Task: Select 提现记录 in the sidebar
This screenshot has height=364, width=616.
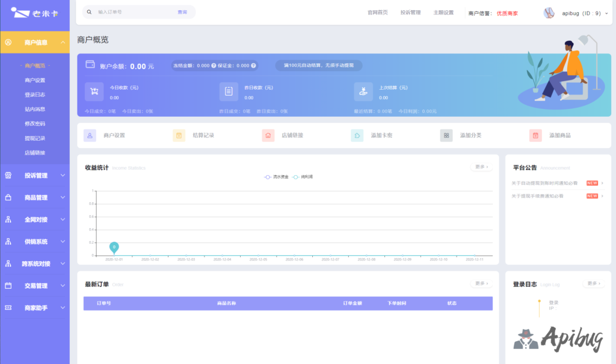Action: [x=35, y=138]
